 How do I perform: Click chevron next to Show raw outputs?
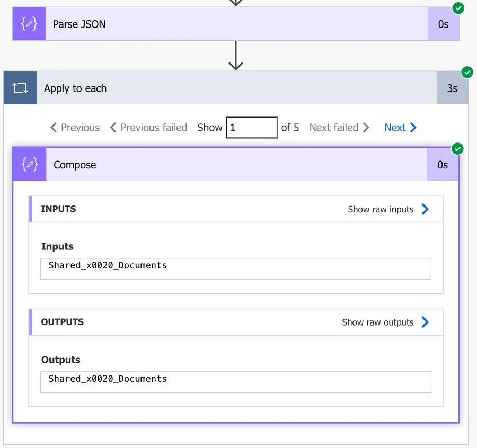click(x=425, y=322)
